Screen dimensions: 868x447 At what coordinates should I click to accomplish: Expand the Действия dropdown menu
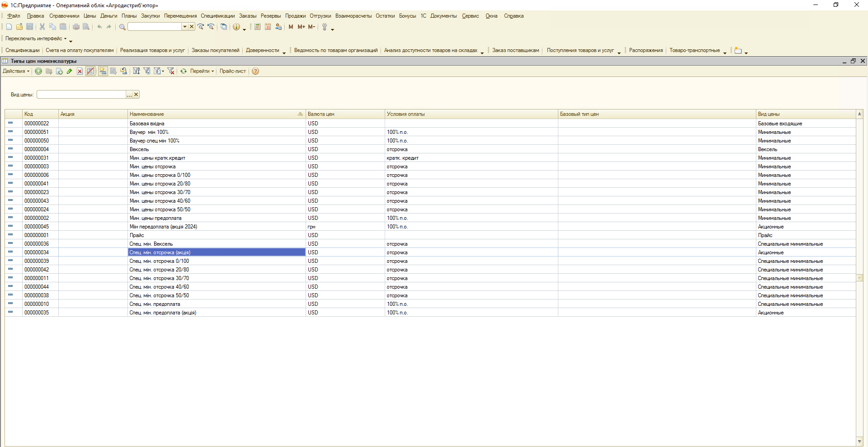tap(16, 71)
